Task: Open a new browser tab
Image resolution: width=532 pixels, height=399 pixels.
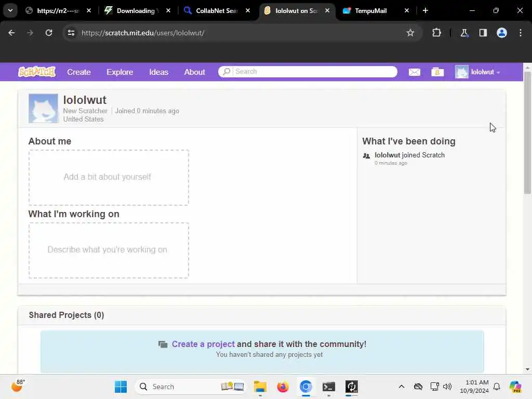Action: [425, 10]
